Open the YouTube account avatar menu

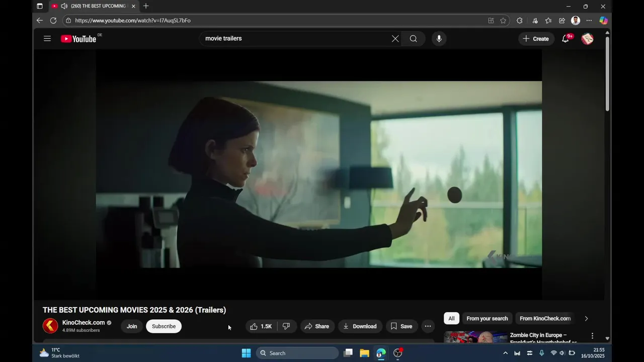coord(587,39)
